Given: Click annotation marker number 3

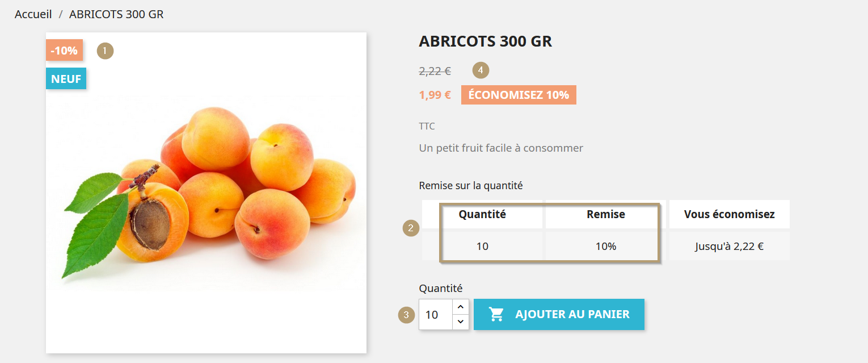Looking at the screenshot, I should [x=406, y=314].
